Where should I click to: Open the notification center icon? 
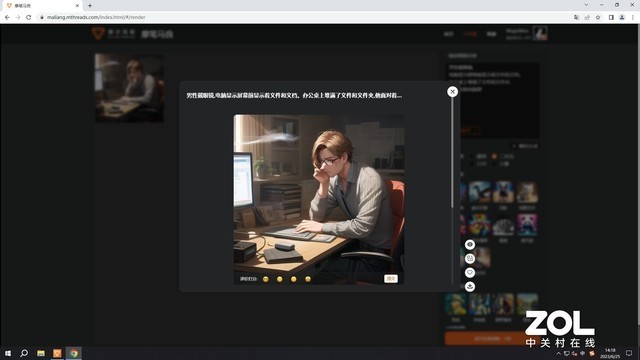click(x=629, y=353)
